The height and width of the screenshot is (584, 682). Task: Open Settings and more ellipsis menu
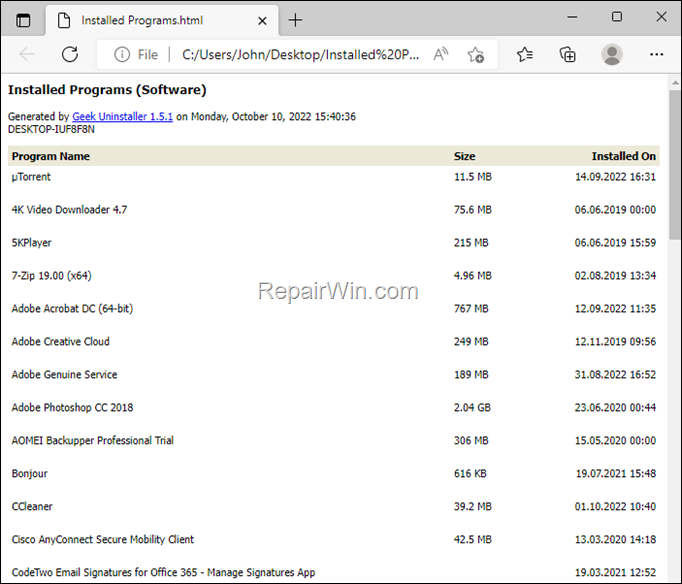(656, 54)
